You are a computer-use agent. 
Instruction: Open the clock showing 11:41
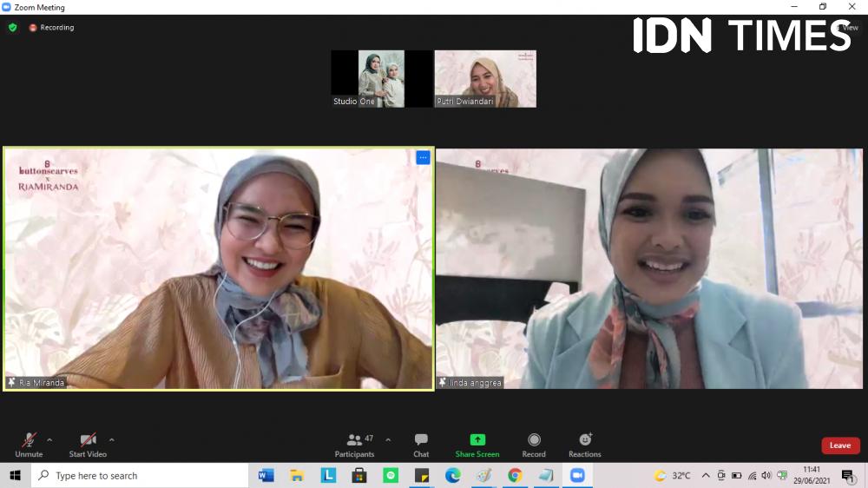pos(812,476)
